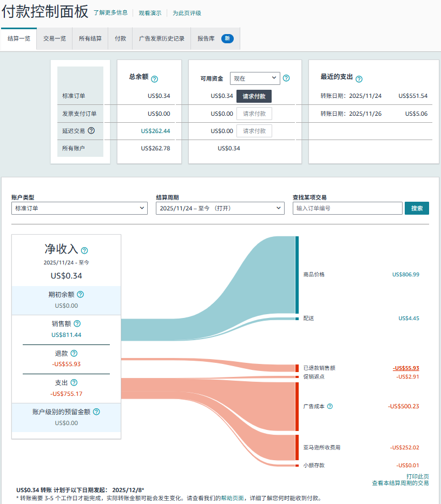The width and height of the screenshot is (441, 504).
Task: Open the 广告发票历史记录 tab
Action: (161, 39)
